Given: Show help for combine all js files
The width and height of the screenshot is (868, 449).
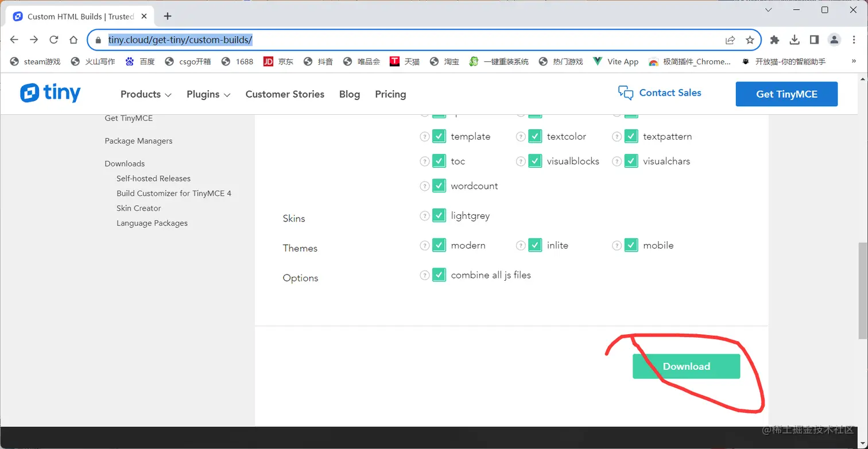Looking at the screenshot, I should tap(425, 275).
